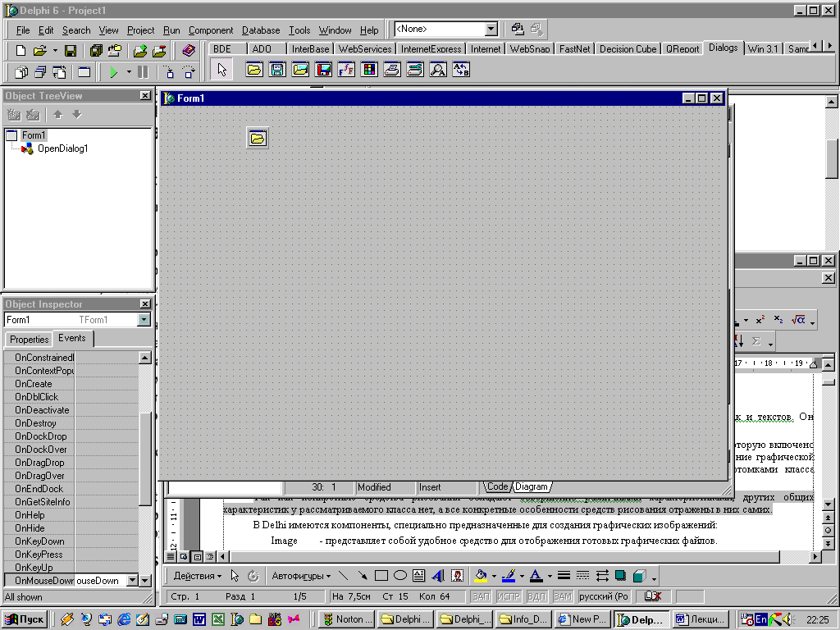Click the OnCreate event value field
The width and height of the screenshot is (840, 630).
click(107, 384)
